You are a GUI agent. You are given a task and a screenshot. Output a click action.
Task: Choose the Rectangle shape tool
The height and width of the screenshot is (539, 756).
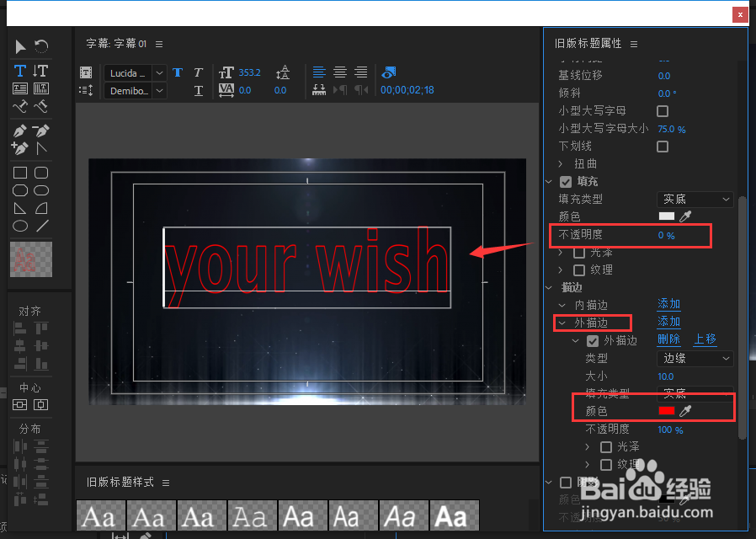click(19, 173)
